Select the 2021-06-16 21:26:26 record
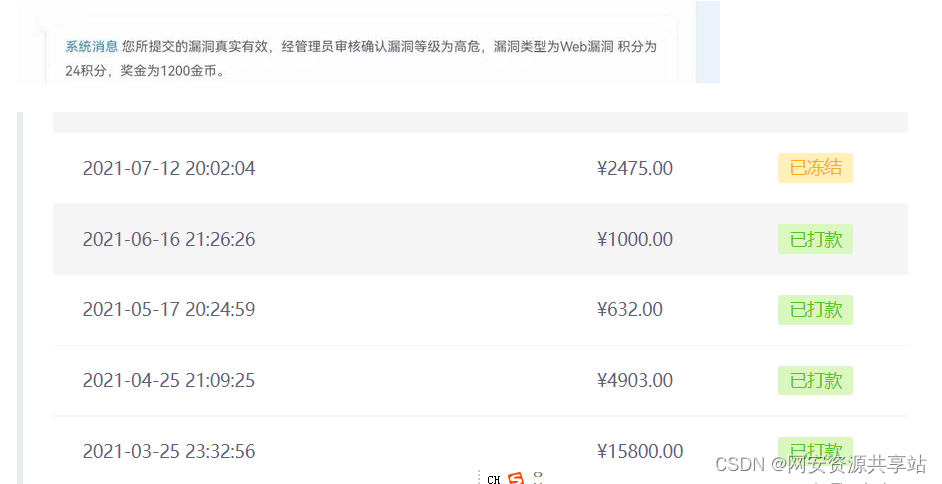Viewport: 942px width, 484px height. tap(480, 239)
